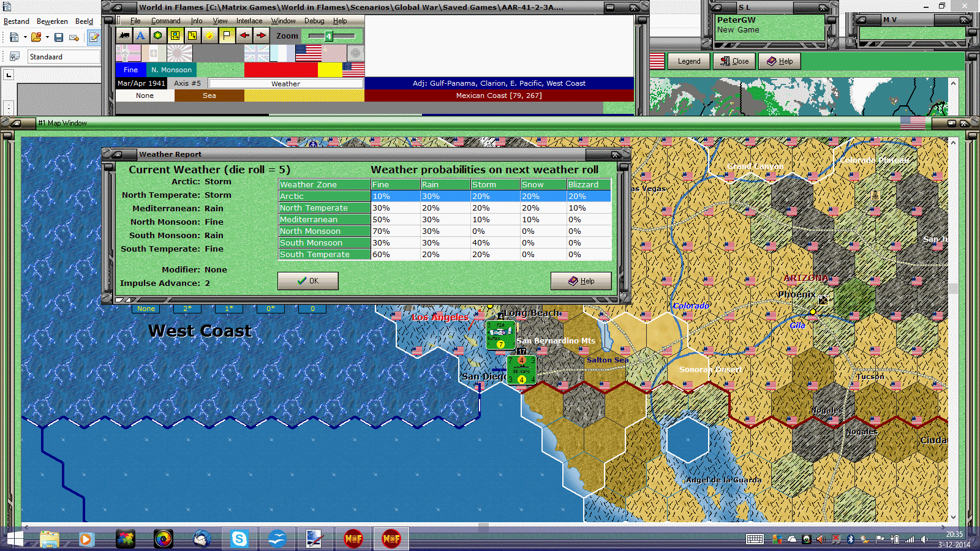Image resolution: width=980 pixels, height=551 pixels.
Task: Click the Close button in the overview panel
Action: coord(734,61)
